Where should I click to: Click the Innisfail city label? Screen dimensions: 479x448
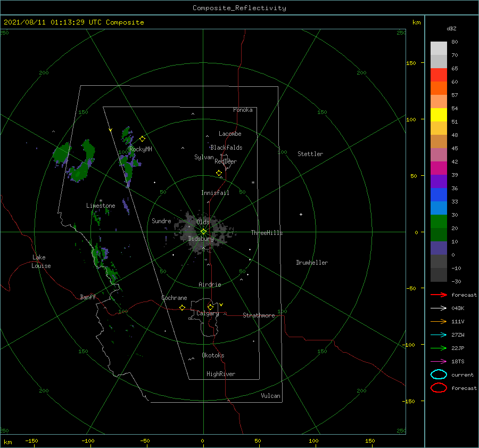[x=215, y=193]
